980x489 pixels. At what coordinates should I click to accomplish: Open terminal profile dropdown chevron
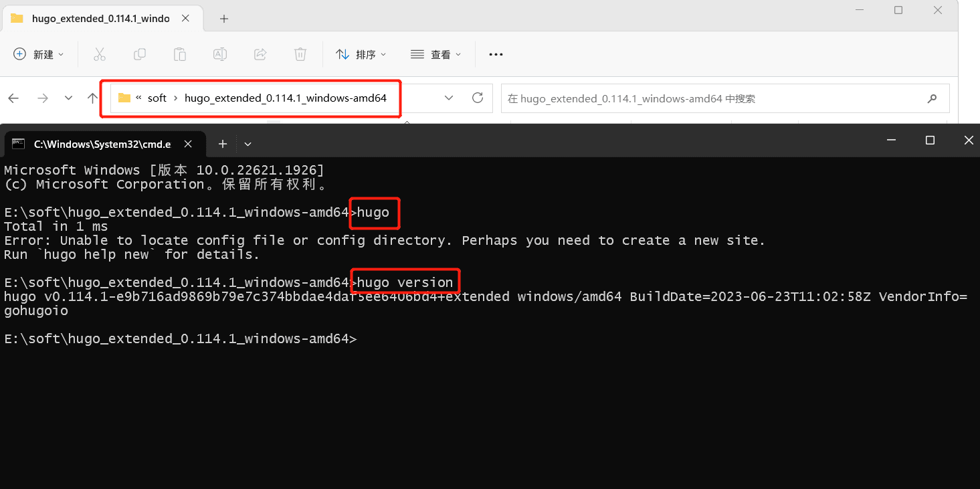point(248,144)
